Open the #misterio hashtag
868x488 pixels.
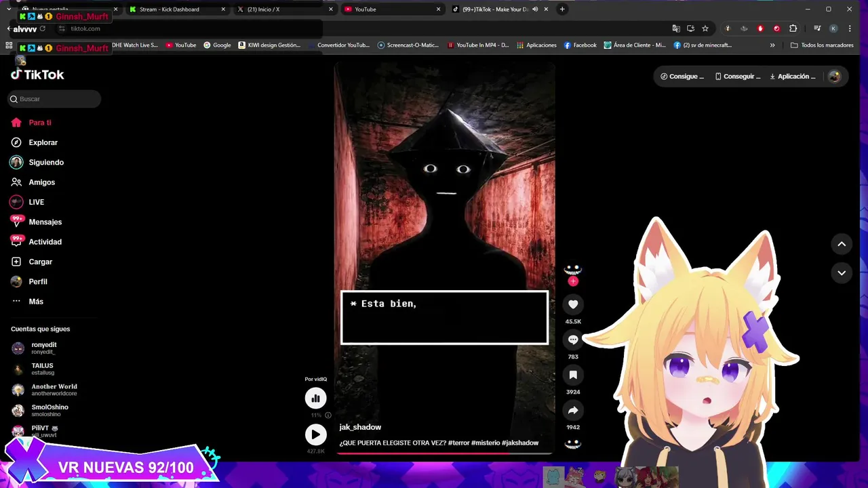[486, 443]
